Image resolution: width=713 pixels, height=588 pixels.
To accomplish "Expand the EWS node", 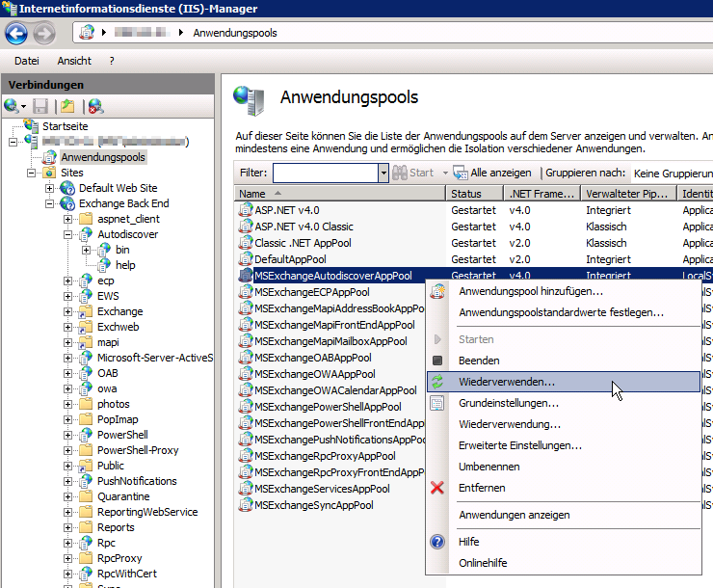I will (x=67, y=297).
